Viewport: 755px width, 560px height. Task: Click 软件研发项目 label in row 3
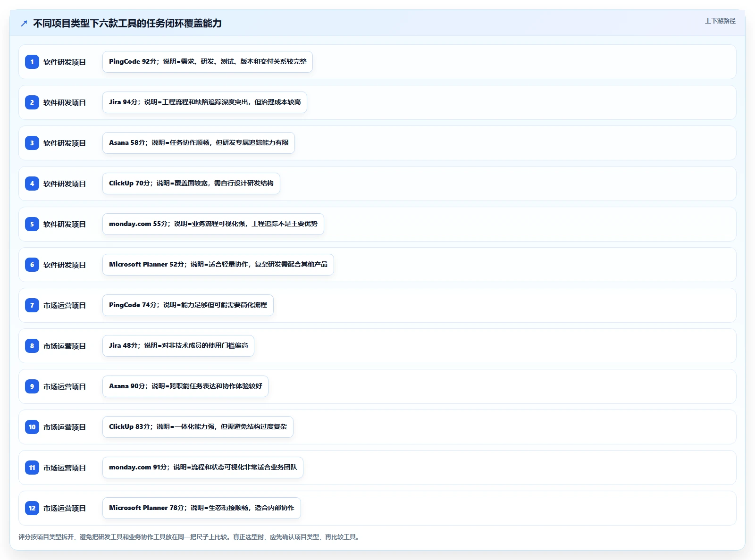(x=65, y=143)
